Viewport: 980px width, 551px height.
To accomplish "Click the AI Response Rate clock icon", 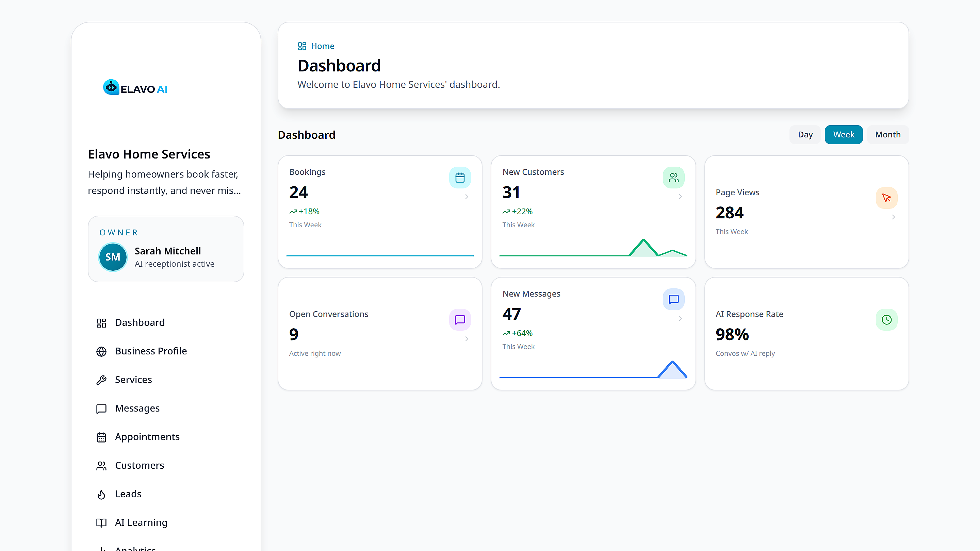I will 886,319.
